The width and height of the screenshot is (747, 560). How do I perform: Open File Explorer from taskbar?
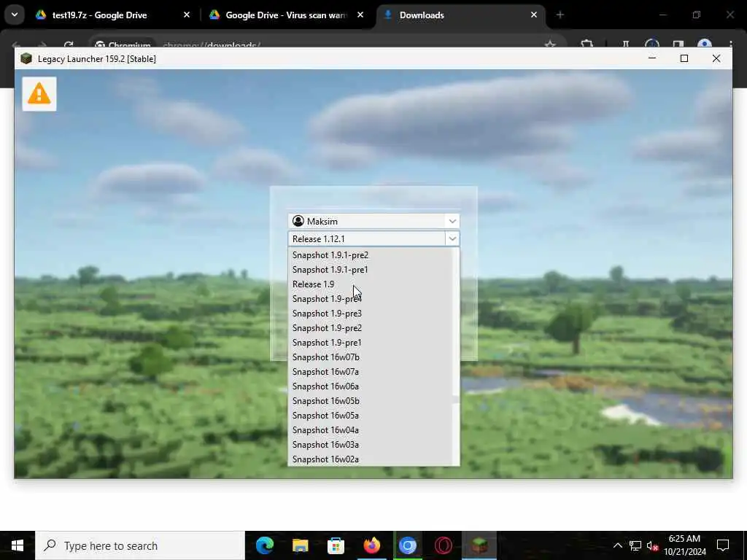click(x=300, y=545)
